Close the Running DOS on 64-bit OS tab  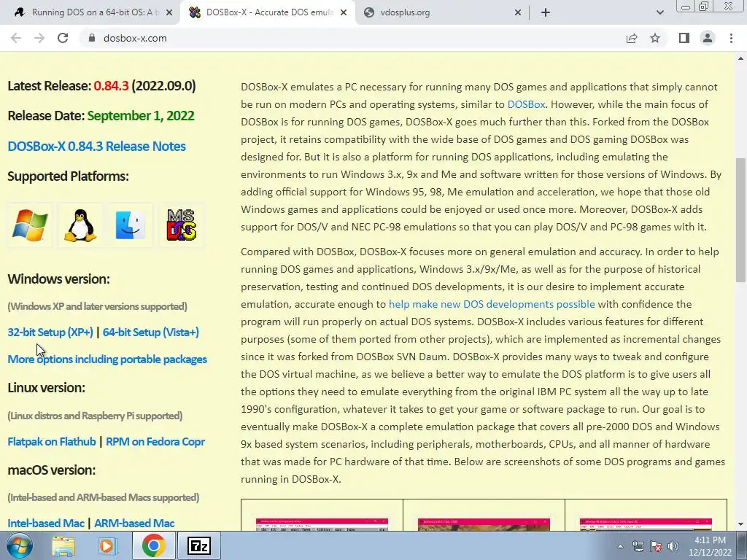pyautogui.click(x=169, y=12)
